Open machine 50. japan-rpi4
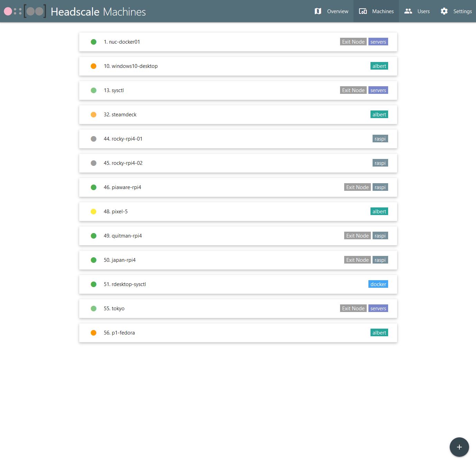 tap(238, 260)
